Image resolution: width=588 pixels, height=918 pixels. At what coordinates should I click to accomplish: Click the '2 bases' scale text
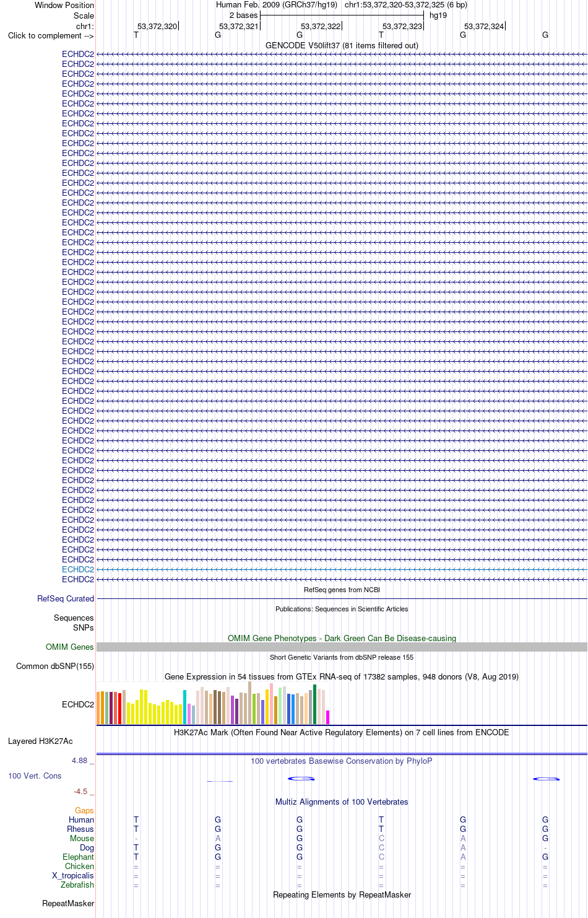point(243,15)
